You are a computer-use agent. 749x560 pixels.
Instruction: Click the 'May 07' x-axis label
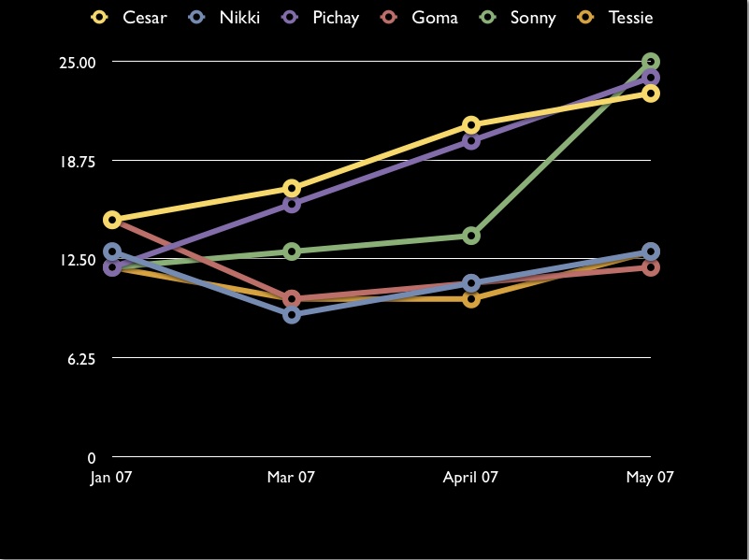650,478
